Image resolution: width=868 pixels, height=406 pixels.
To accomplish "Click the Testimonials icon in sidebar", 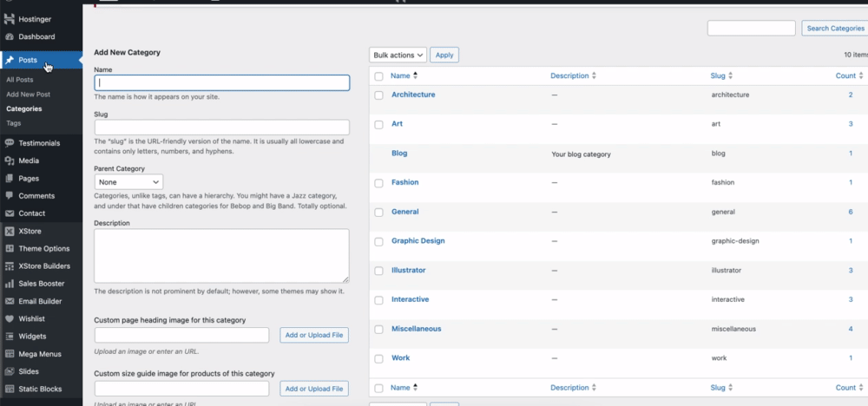I will (x=9, y=143).
